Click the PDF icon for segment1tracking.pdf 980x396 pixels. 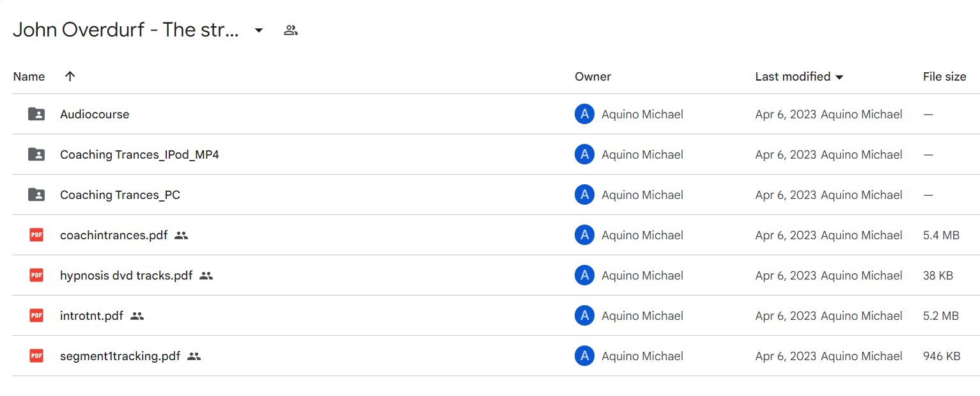36,356
